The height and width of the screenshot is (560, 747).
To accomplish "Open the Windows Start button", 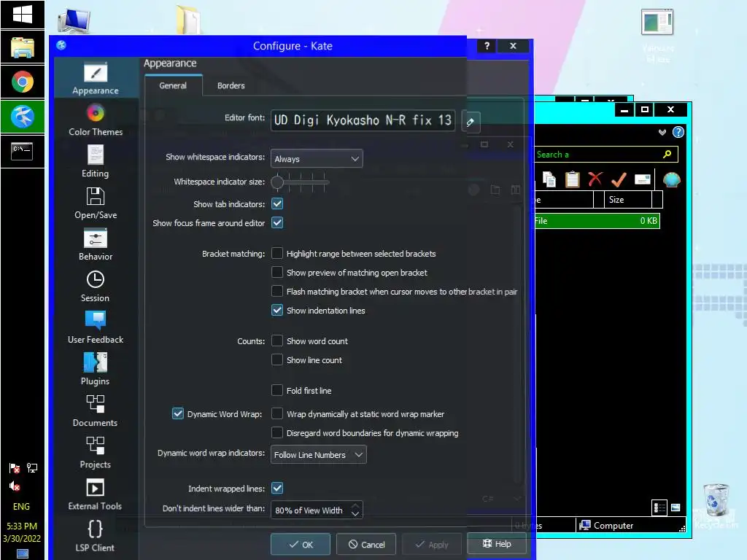I will pos(23,15).
